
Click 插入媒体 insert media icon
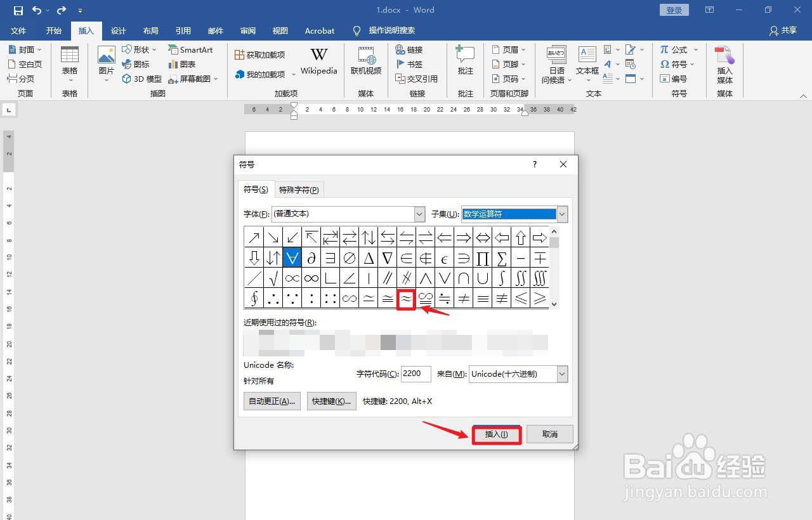click(725, 65)
